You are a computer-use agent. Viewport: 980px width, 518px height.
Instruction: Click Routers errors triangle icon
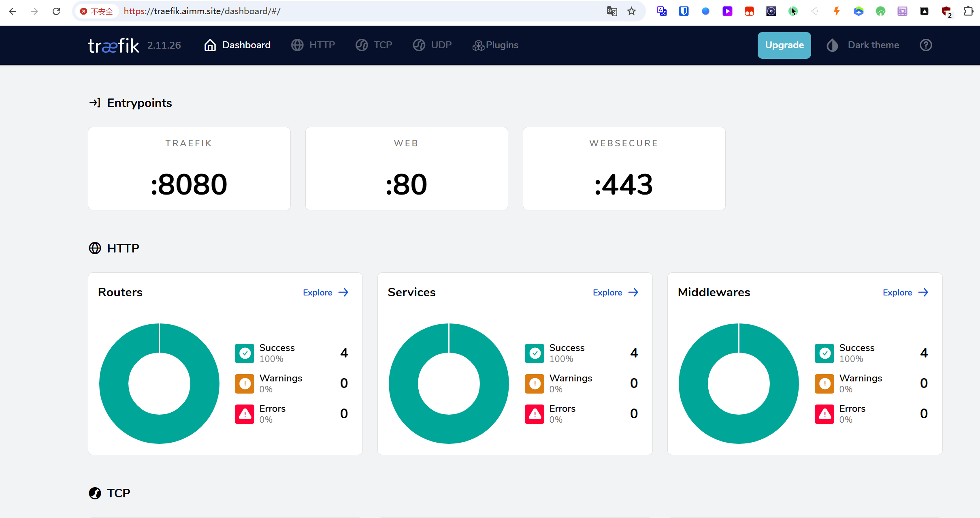[x=245, y=414]
